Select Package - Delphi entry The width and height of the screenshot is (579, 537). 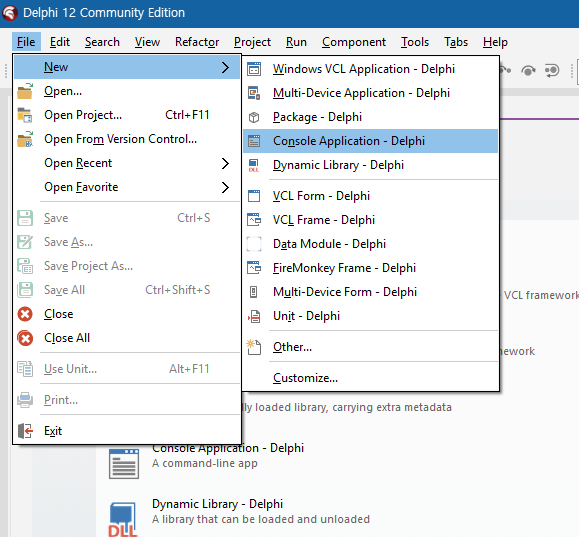370,117
